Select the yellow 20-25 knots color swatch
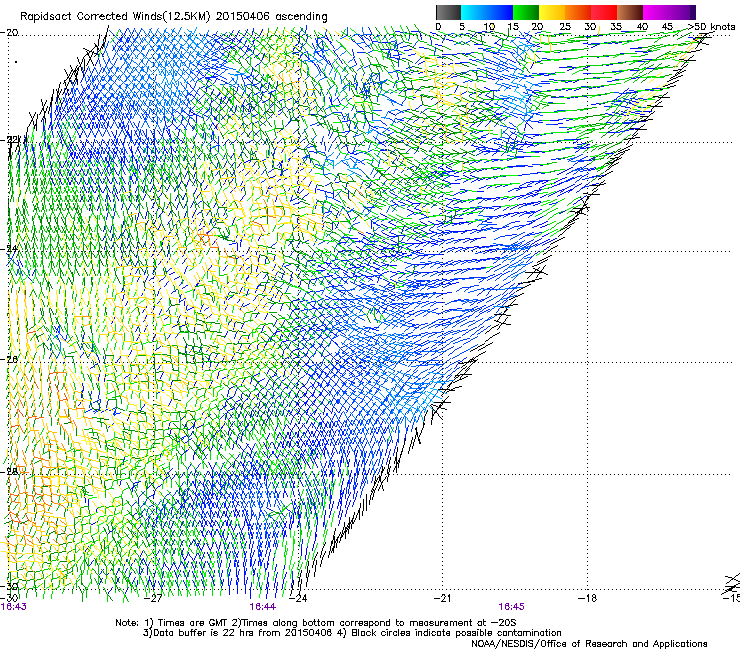The image size is (740, 650). 552,12
